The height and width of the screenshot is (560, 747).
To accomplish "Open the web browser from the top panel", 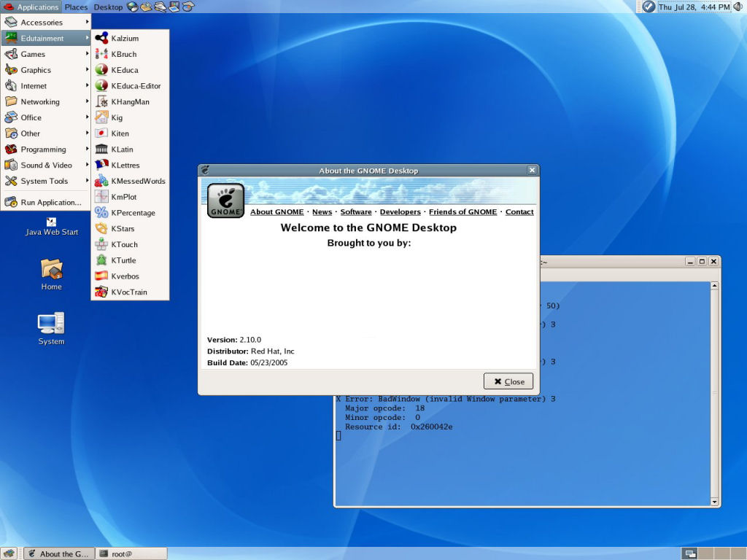I will (x=133, y=7).
